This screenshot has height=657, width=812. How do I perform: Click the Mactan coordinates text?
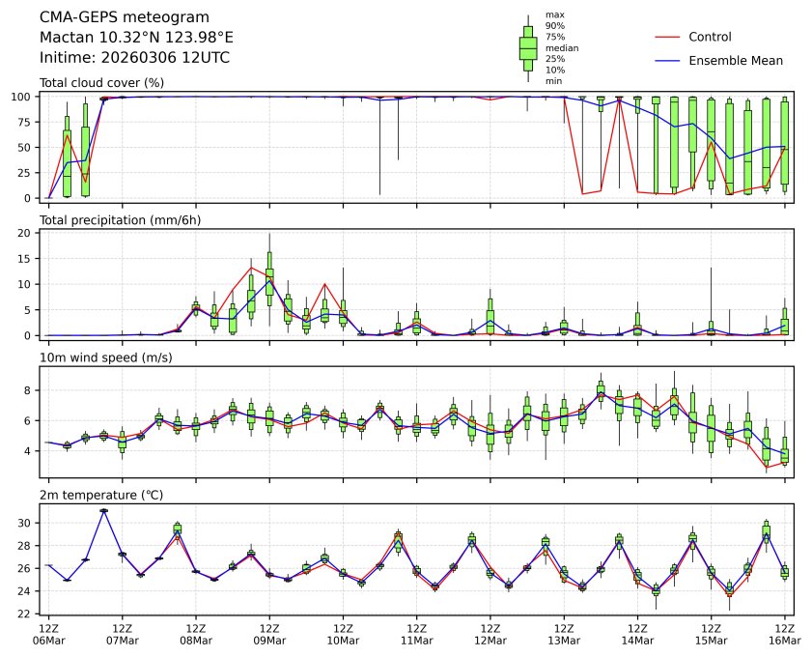pos(136,38)
